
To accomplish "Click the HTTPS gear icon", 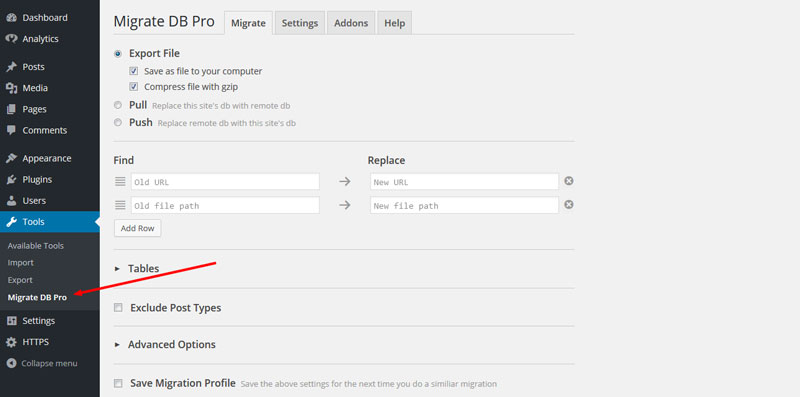I will click(11, 342).
